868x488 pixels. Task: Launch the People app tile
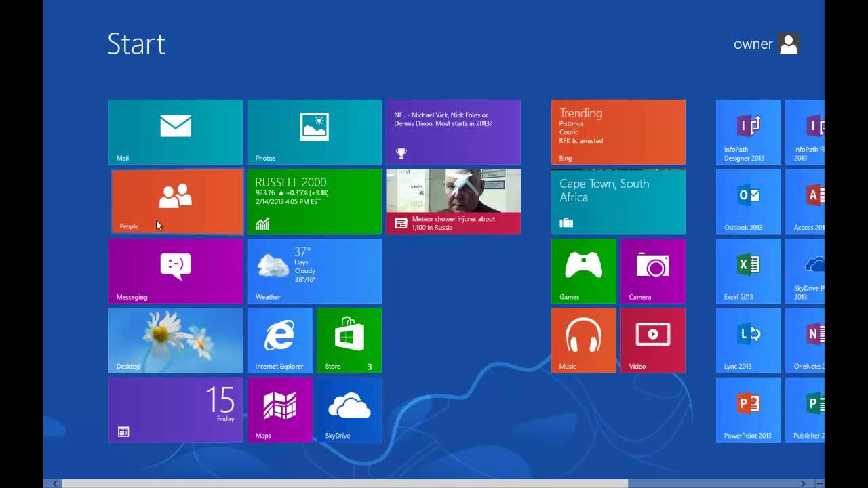[x=176, y=201]
